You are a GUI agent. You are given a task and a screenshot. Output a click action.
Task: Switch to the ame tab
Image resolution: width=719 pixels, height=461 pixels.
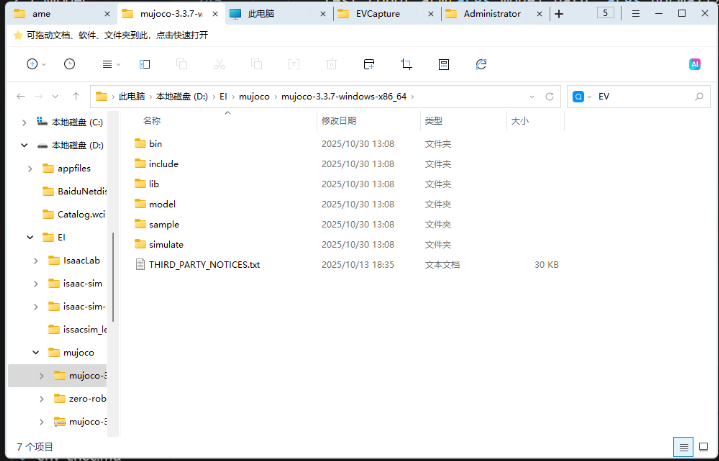(62, 14)
